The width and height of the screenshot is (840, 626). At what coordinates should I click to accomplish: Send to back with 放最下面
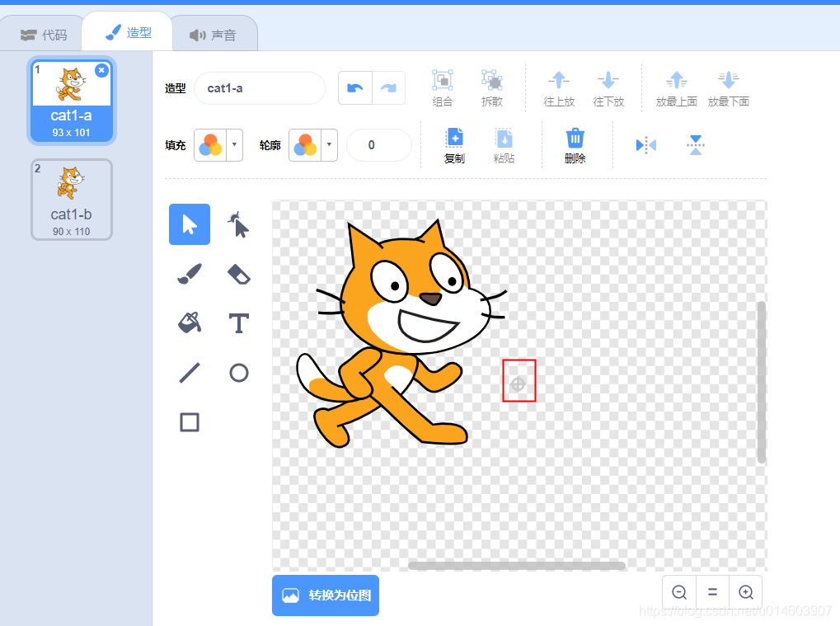(728, 88)
